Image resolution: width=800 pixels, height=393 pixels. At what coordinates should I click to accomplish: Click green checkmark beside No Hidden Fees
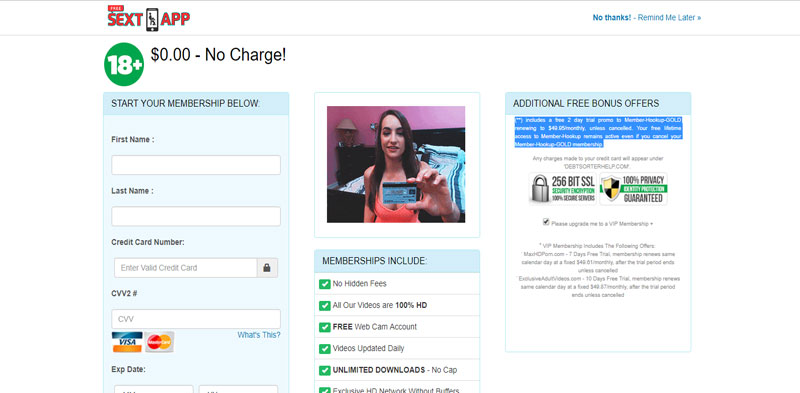[324, 284]
